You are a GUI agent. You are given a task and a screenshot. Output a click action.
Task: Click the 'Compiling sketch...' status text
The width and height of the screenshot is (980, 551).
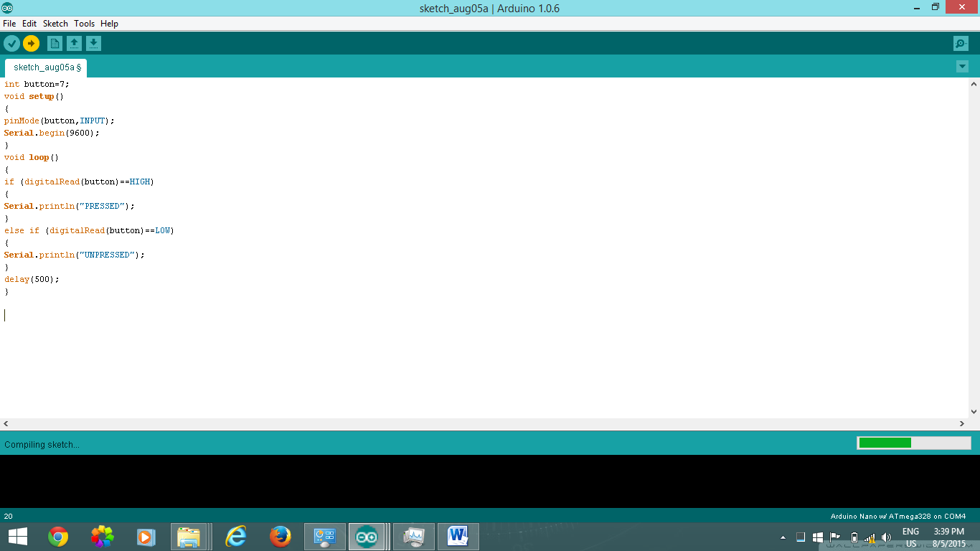pyautogui.click(x=42, y=445)
